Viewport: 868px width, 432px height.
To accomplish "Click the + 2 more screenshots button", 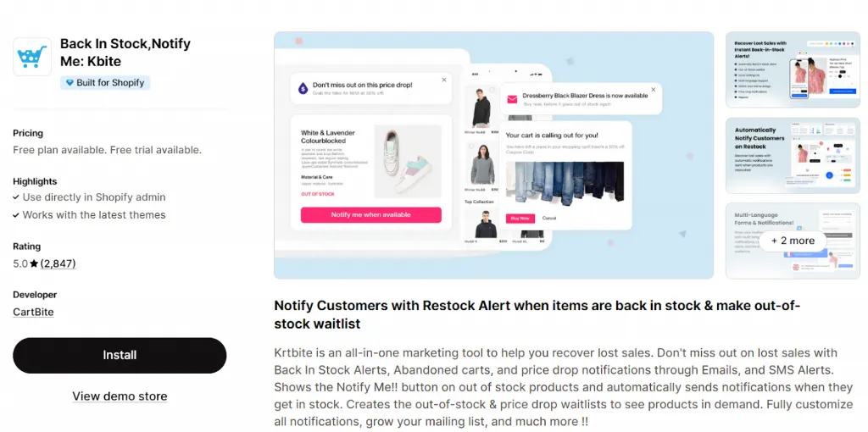I will [x=793, y=241].
